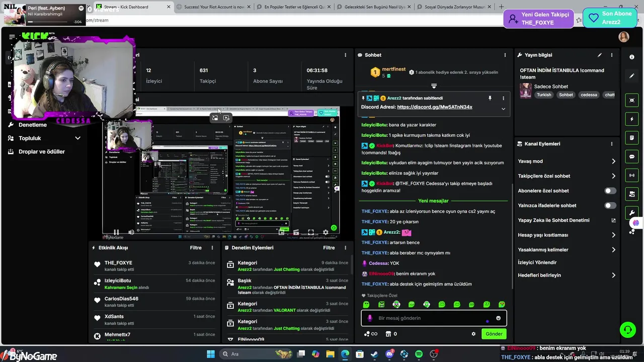The image size is (644, 362).
Task: Open Etkinlik Akışı three-dot menu
Action: pos(212,248)
